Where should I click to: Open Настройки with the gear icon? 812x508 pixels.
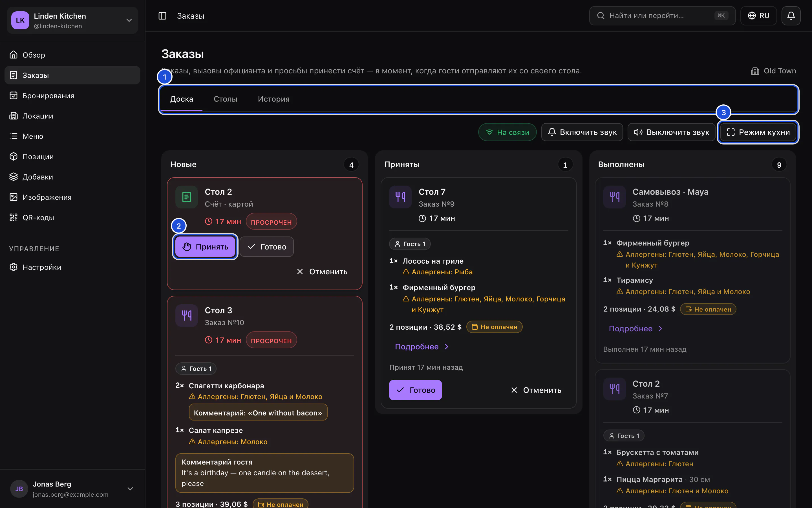point(72,267)
